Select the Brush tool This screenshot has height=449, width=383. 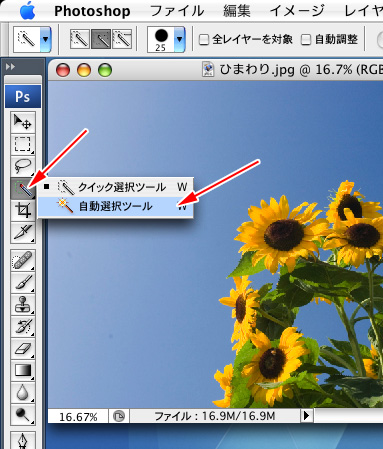(x=23, y=282)
